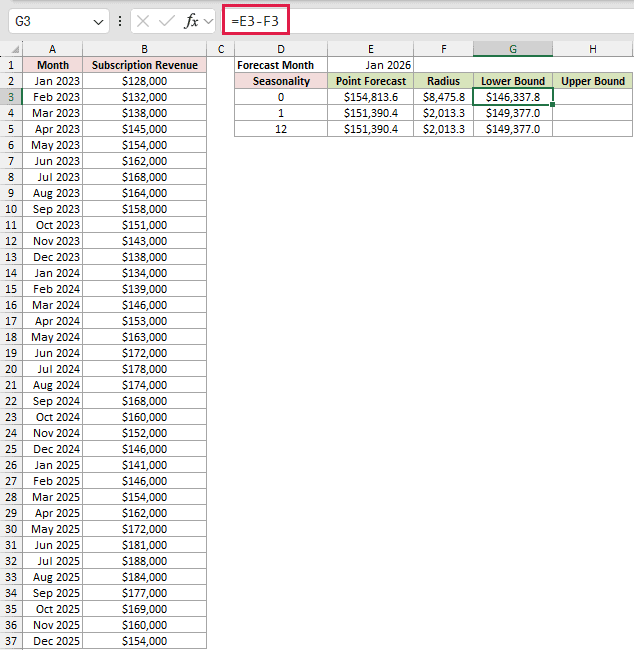Click seasonality cell with value 12
Viewport: 634px width, 650px height.
[x=281, y=129]
